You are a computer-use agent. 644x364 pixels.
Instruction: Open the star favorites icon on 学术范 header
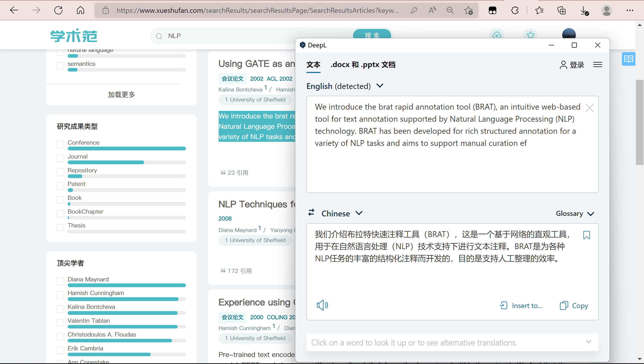coord(530,35)
